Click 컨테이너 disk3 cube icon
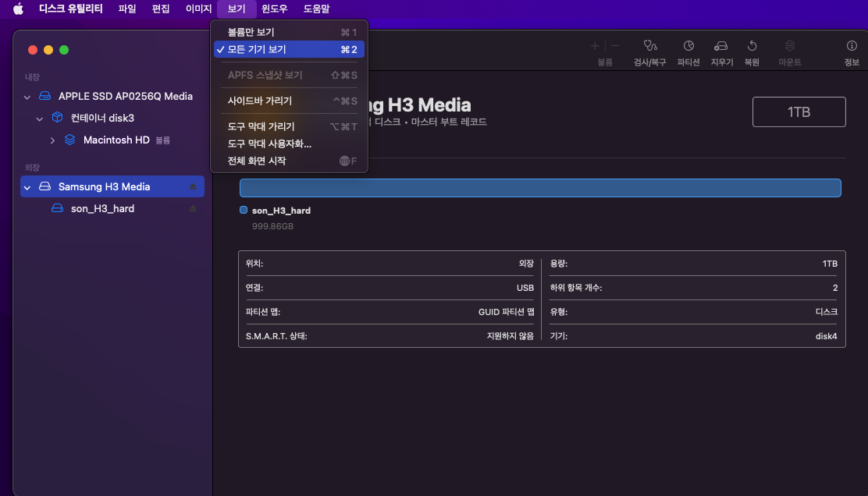Viewport: 868px width, 496px height. [x=57, y=117]
